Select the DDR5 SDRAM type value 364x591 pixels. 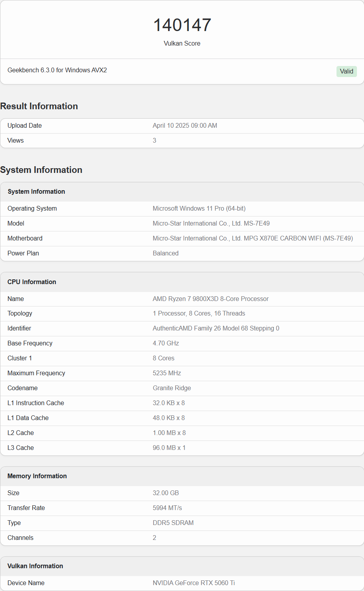173,523
